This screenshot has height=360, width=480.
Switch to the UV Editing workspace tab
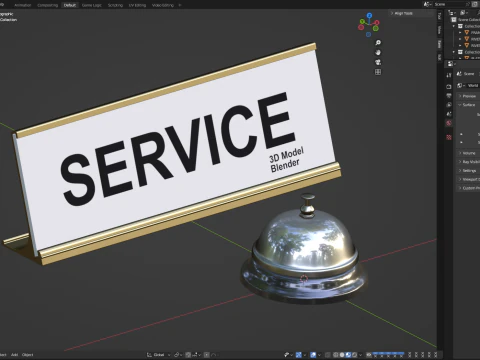(137, 5)
